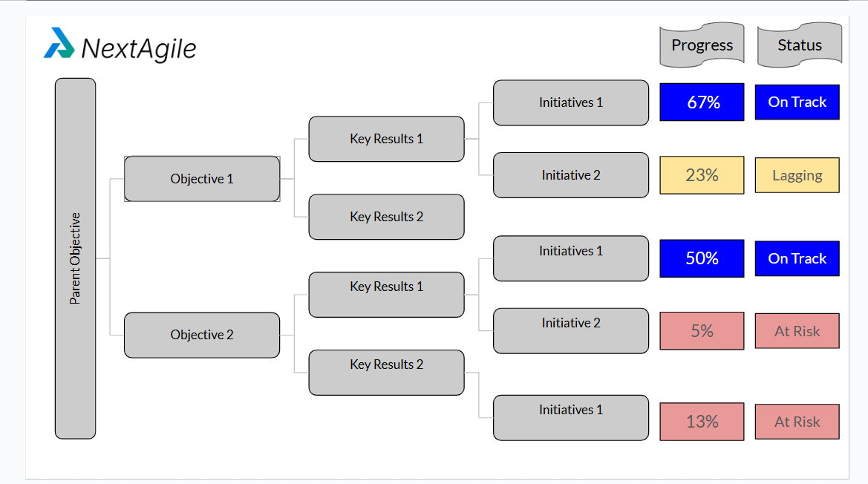Select the blue 50% progress box
This screenshot has width=868, height=484.
pyautogui.click(x=702, y=258)
